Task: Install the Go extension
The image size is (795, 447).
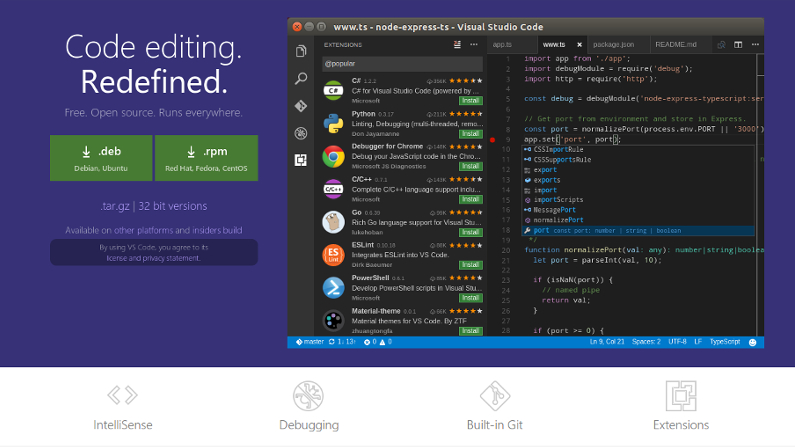Action: pyautogui.click(x=471, y=232)
